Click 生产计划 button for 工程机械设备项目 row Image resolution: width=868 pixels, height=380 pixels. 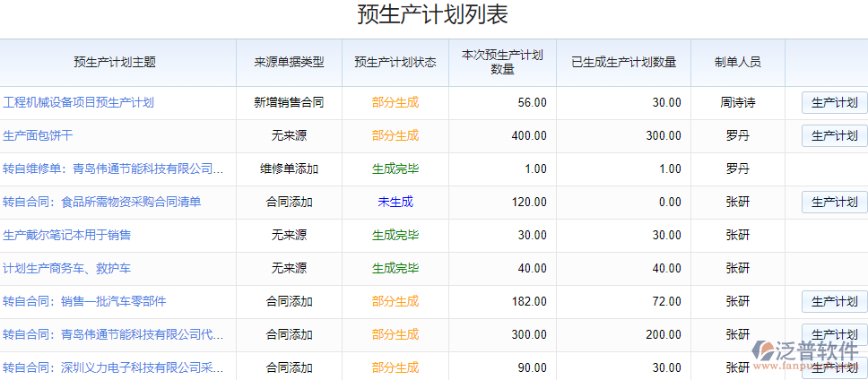(834, 102)
